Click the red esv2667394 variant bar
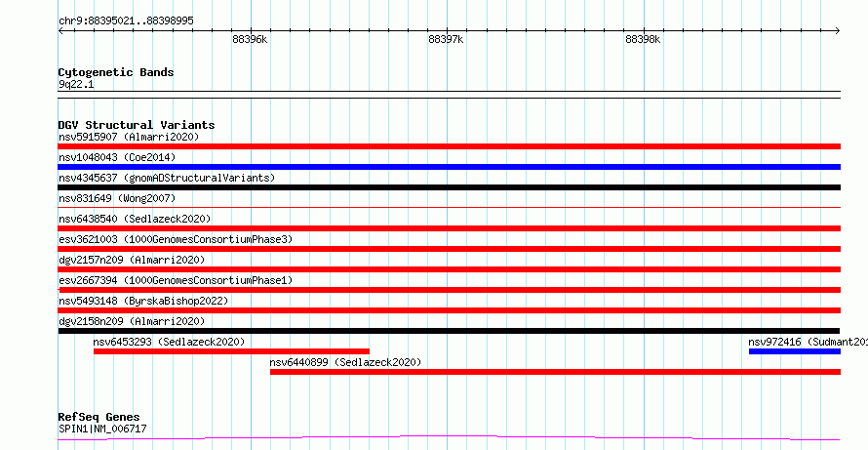Image resolution: width=868 pixels, height=450 pixels. tap(449, 290)
